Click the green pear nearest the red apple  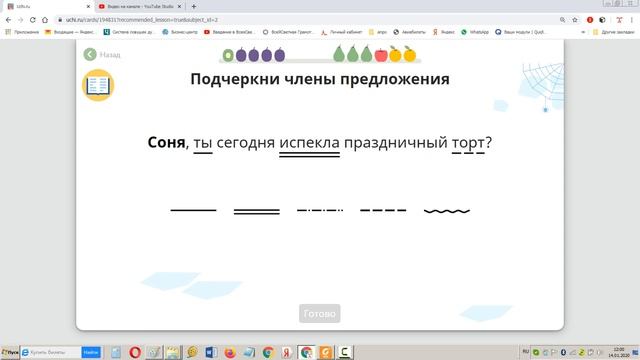pos(366,53)
